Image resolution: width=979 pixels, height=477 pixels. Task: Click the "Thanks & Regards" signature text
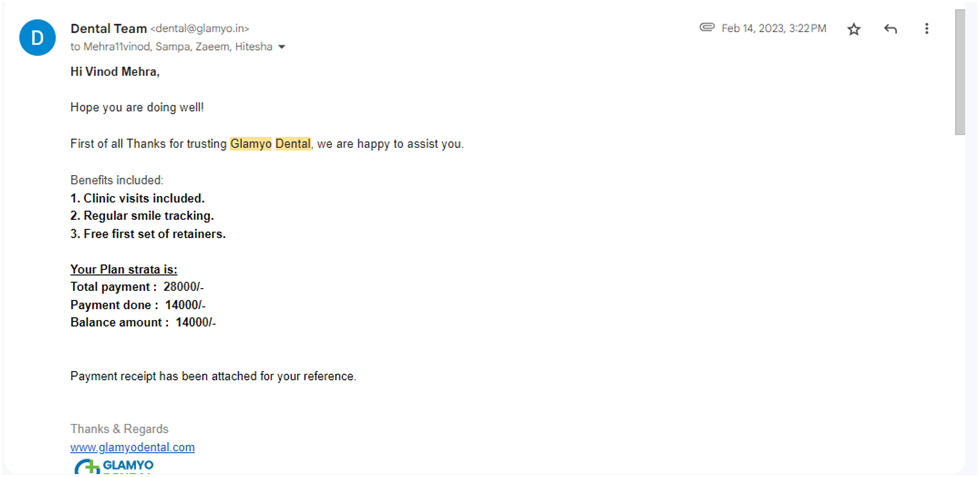click(119, 429)
